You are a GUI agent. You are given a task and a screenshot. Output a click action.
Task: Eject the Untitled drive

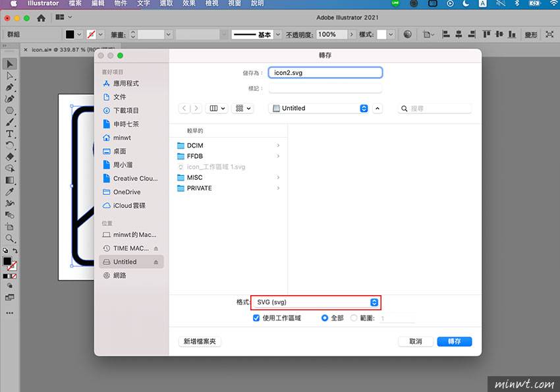click(x=156, y=262)
